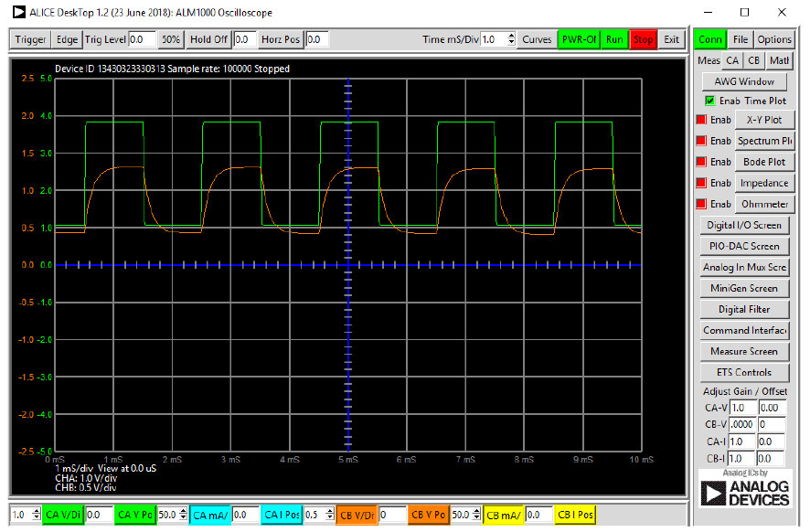Open the Ohmmeter window
The width and height of the screenshot is (810, 532).
point(764,204)
